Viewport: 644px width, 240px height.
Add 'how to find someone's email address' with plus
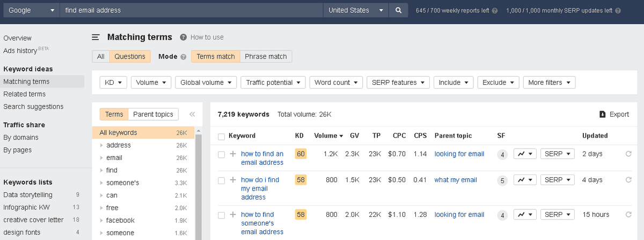(x=233, y=214)
